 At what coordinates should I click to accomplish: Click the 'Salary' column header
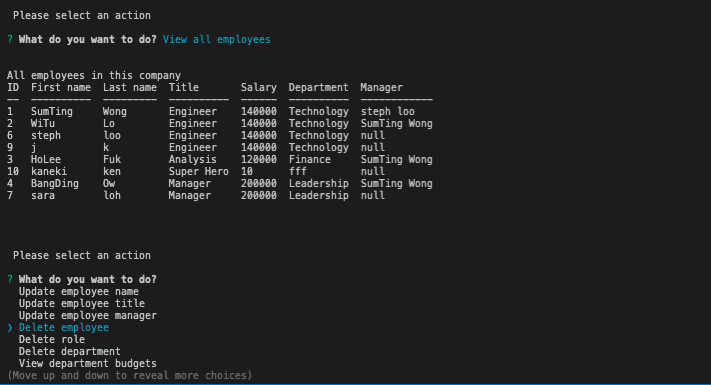pyautogui.click(x=258, y=88)
